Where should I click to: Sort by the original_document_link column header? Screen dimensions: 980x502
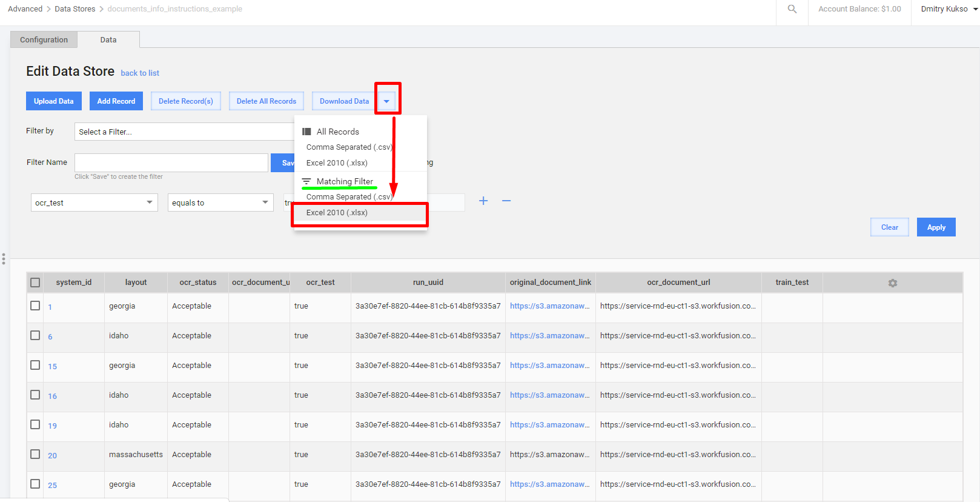click(x=550, y=283)
